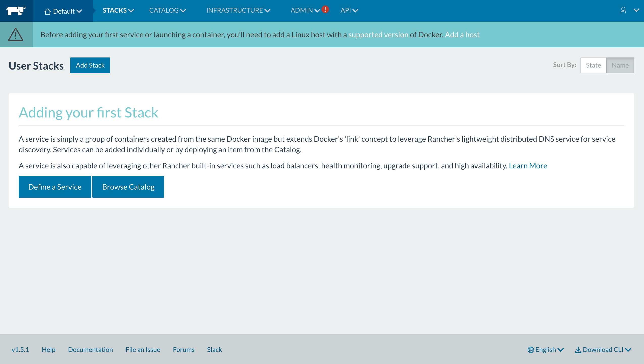
Task: Click the Browse Catalog button
Action: (x=128, y=187)
